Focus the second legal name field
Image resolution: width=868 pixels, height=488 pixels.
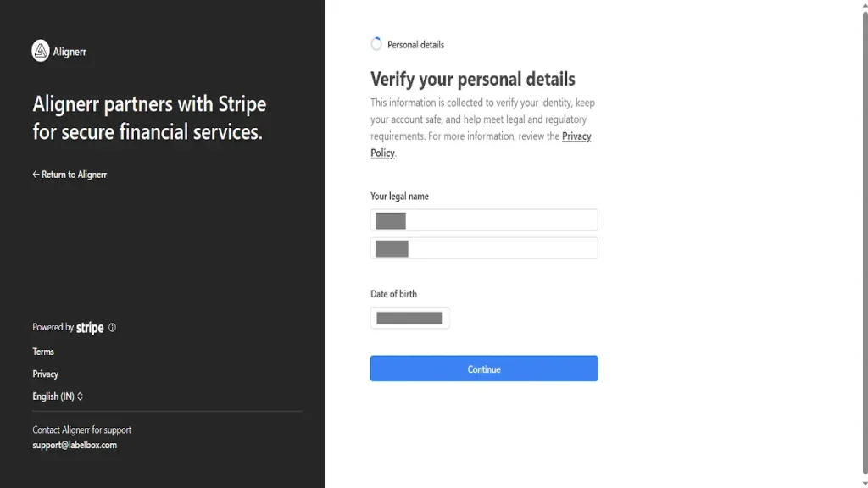(x=484, y=248)
